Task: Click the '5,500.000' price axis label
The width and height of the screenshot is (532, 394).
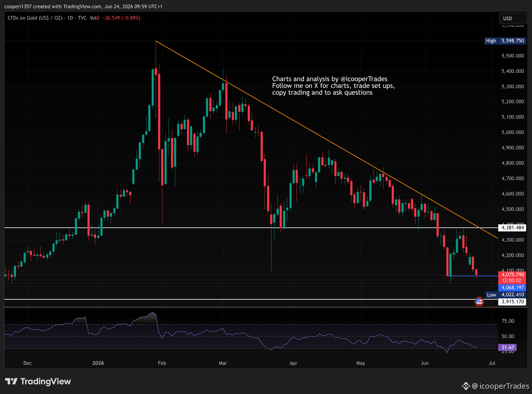Action: point(513,56)
